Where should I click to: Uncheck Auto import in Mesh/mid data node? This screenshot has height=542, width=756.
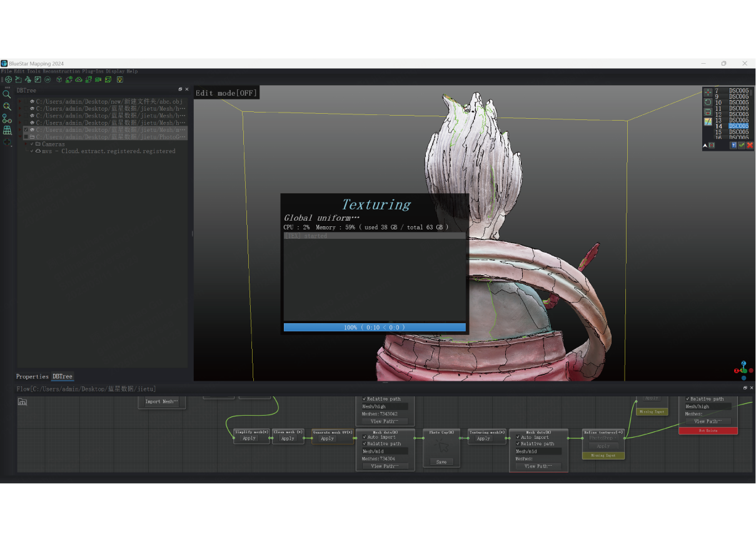365,437
